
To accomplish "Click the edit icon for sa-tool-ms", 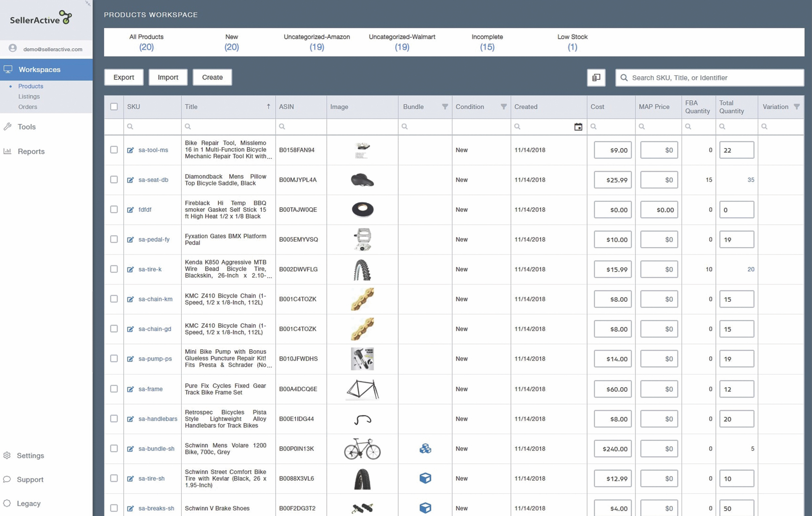I will pos(130,150).
